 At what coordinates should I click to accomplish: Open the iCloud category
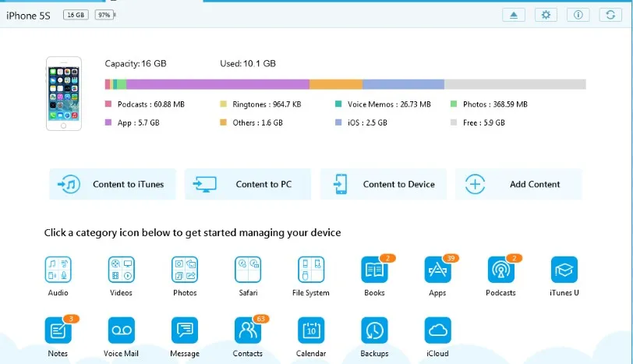(x=437, y=330)
